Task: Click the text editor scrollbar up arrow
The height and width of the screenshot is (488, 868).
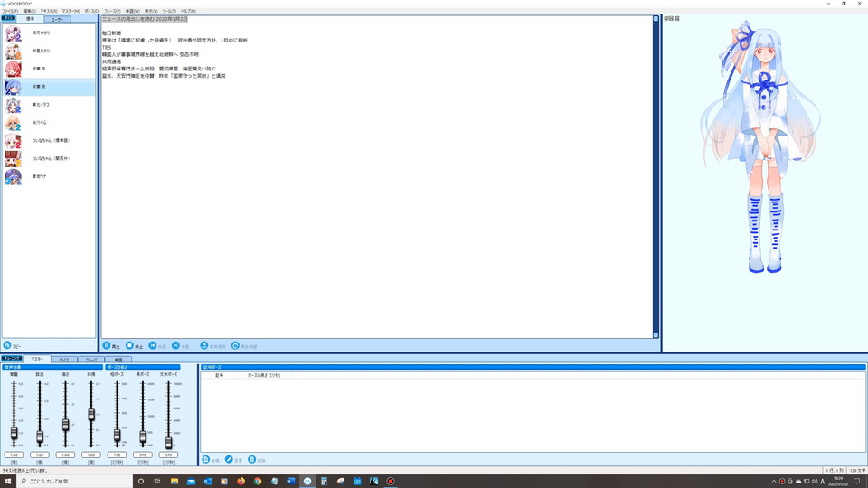Action: coord(656,19)
